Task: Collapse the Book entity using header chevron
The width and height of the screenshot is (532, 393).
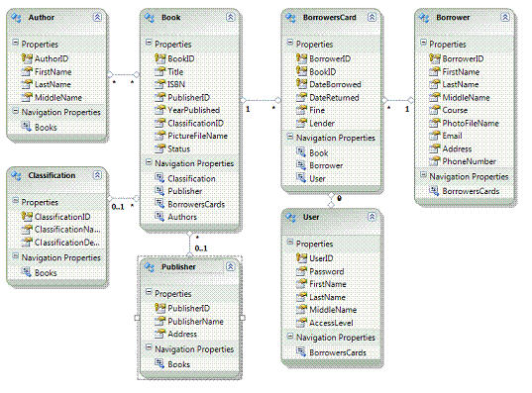Action: [x=231, y=17]
